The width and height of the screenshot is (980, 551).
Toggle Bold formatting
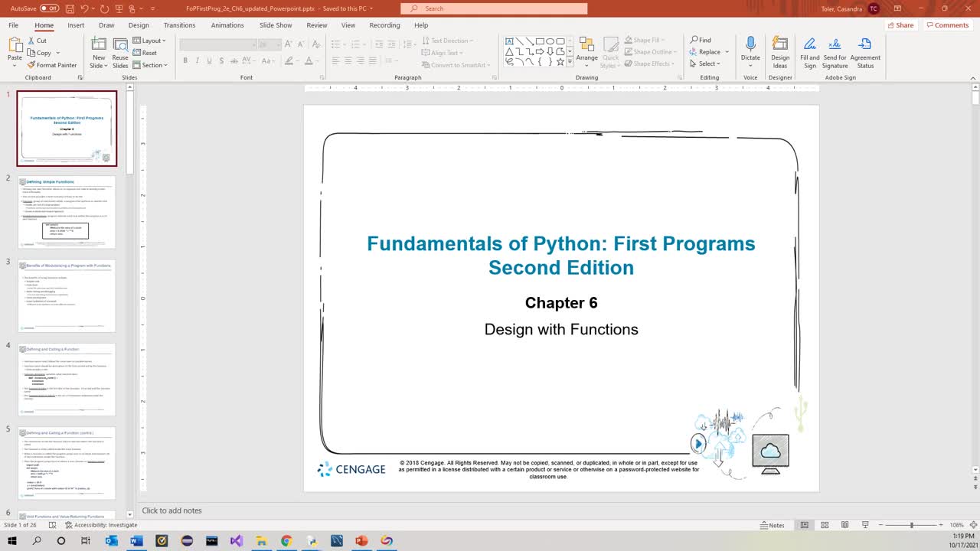[185, 60]
